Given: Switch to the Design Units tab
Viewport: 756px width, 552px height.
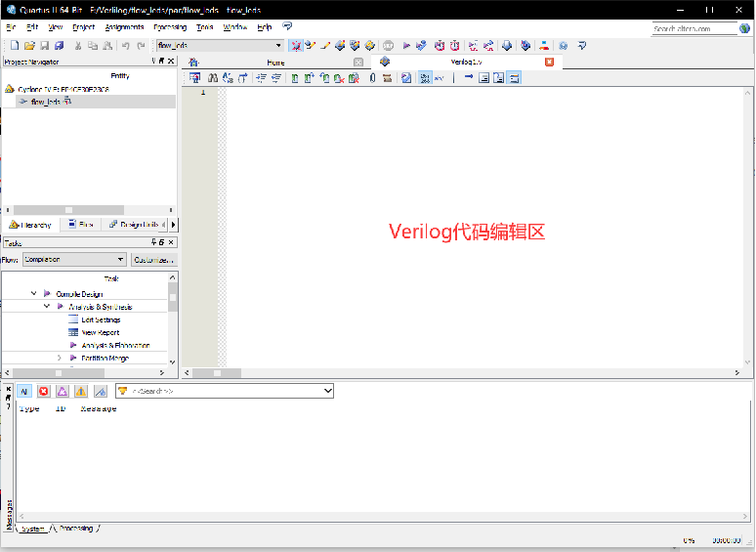Looking at the screenshot, I should (x=134, y=225).
